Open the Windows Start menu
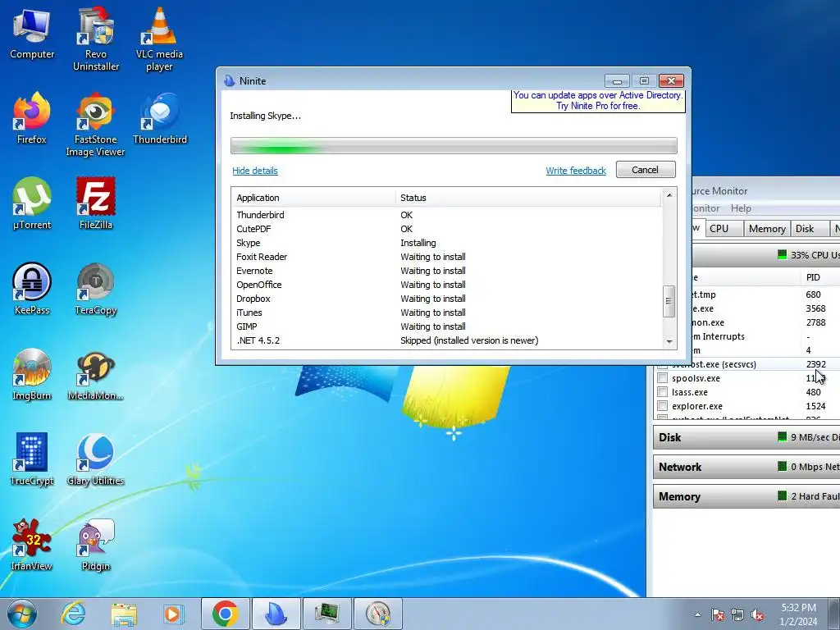Screen dimensions: 840x630 point(21,614)
